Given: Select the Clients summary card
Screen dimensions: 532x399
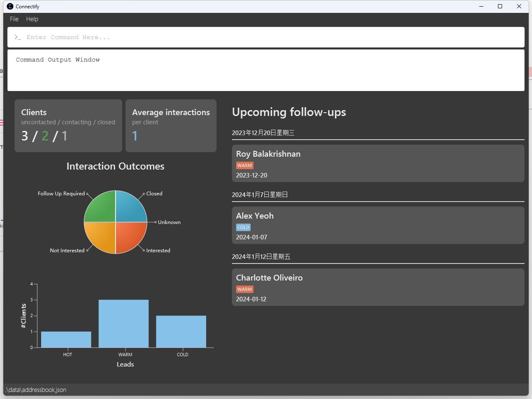Looking at the screenshot, I should coord(68,126).
